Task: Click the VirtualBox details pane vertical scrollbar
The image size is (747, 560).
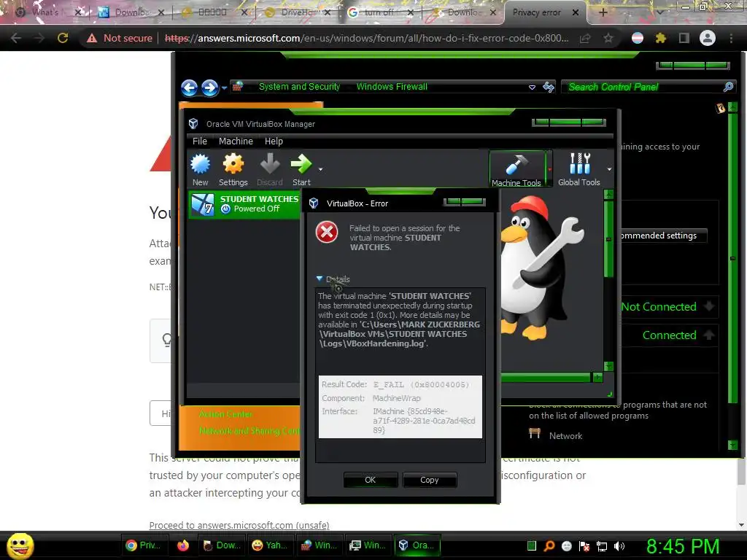Action: tap(608, 281)
